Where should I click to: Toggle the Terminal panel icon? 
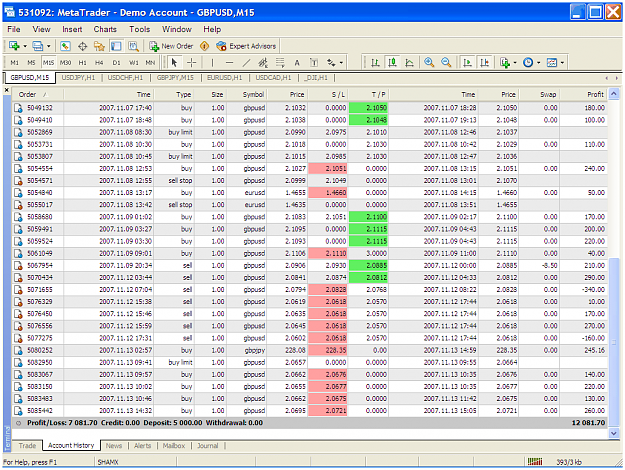pyautogui.click(x=116, y=46)
